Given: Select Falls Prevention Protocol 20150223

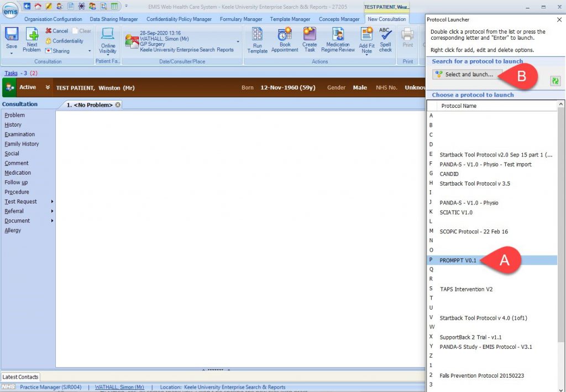Looking at the screenshot, I should click(x=491, y=375).
